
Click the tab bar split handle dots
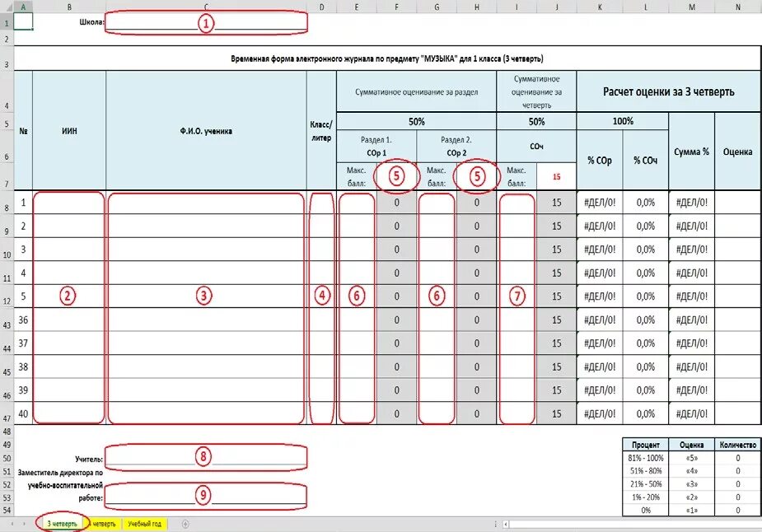[496, 525]
